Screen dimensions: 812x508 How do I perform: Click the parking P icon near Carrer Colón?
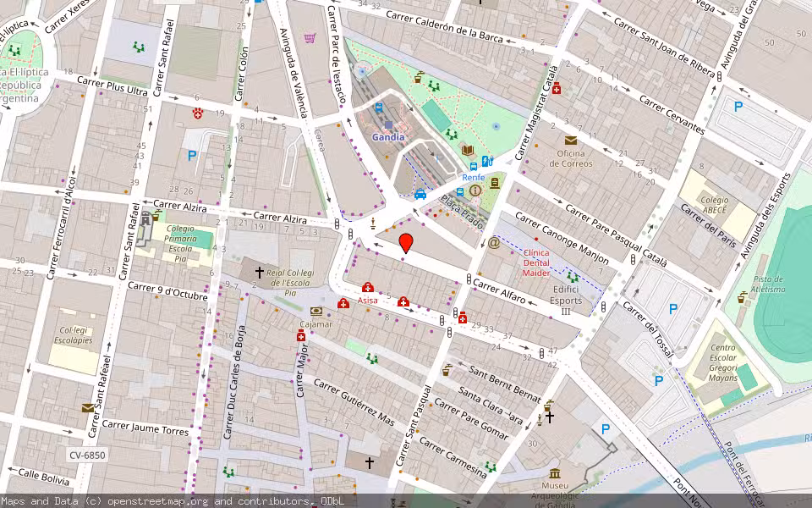click(192, 156)
